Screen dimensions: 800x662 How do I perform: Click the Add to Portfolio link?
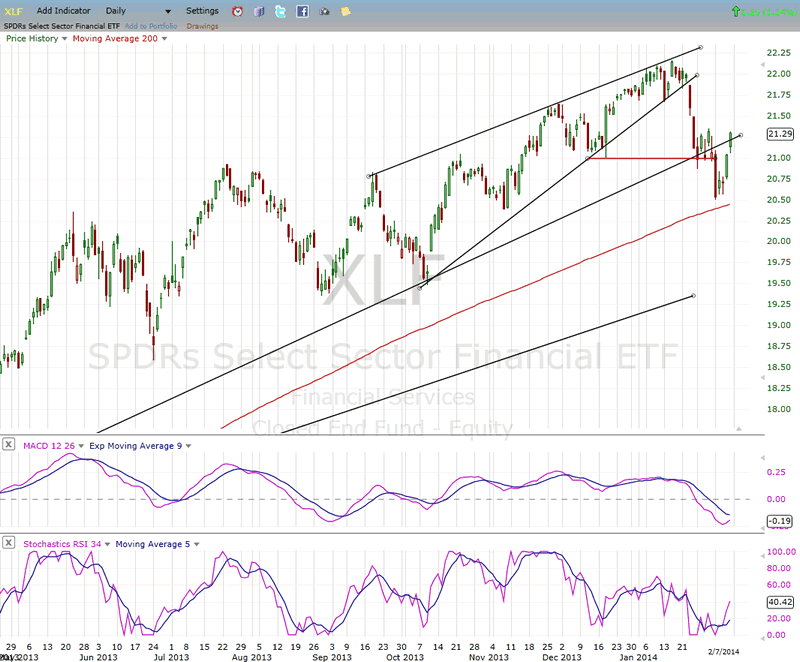(x=151, y=26)
